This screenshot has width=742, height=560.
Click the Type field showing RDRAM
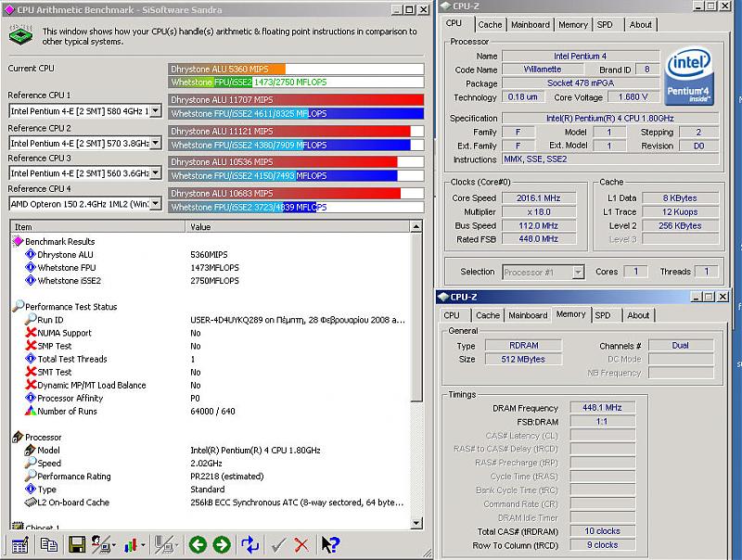click(524, 346)
